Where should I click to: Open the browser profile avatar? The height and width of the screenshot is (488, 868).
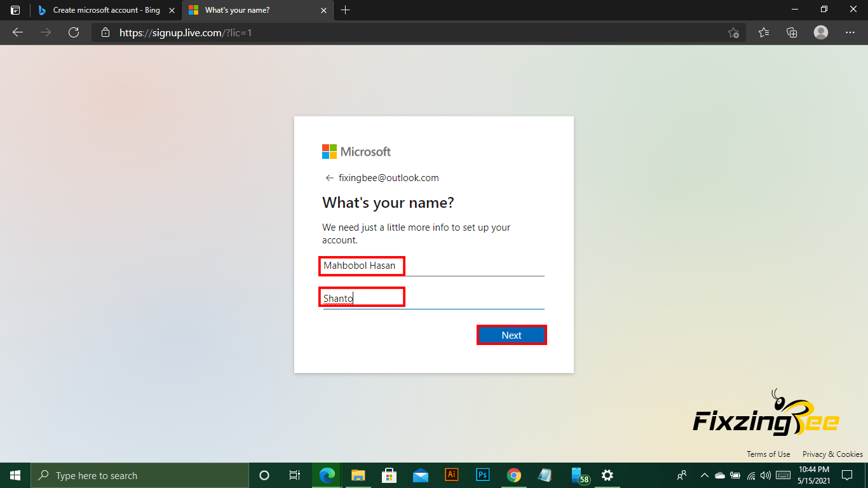821,32
